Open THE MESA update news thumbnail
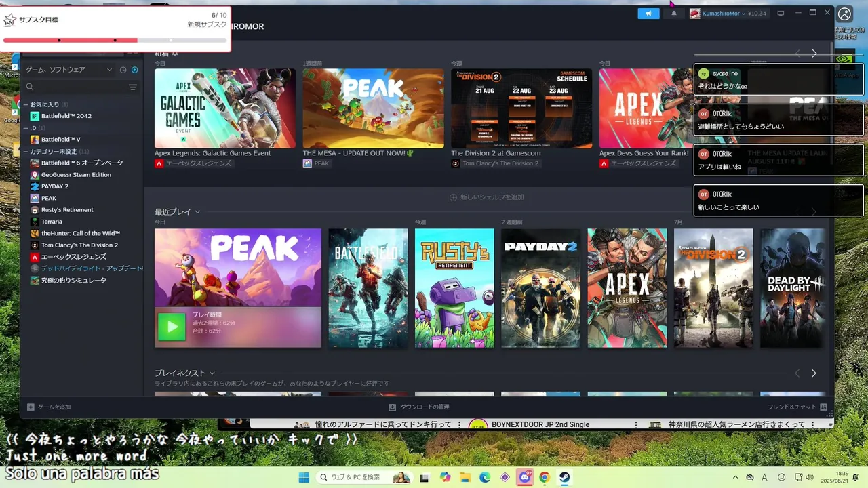The image size is (868, 488). pyautogui.click(x=373, y=108)
